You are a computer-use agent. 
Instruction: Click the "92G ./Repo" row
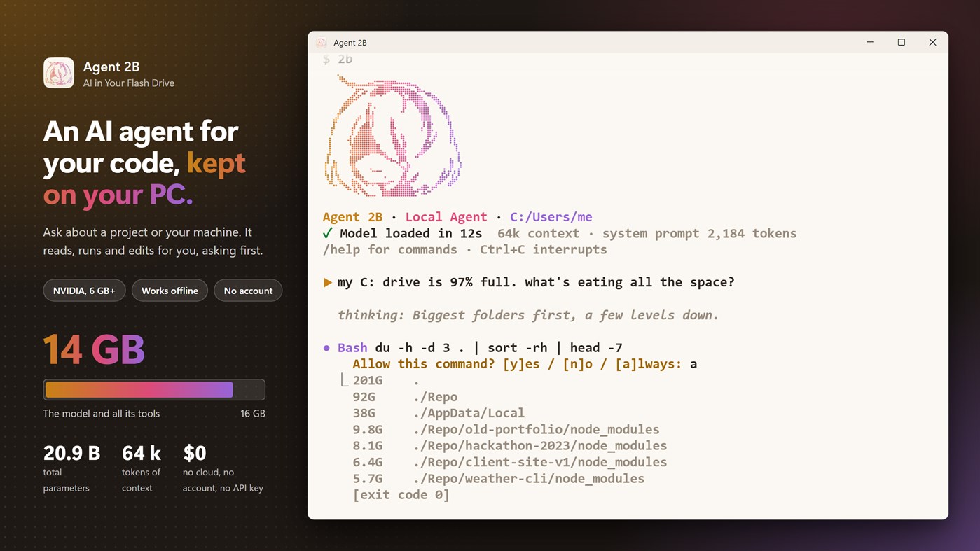point(405,397)
